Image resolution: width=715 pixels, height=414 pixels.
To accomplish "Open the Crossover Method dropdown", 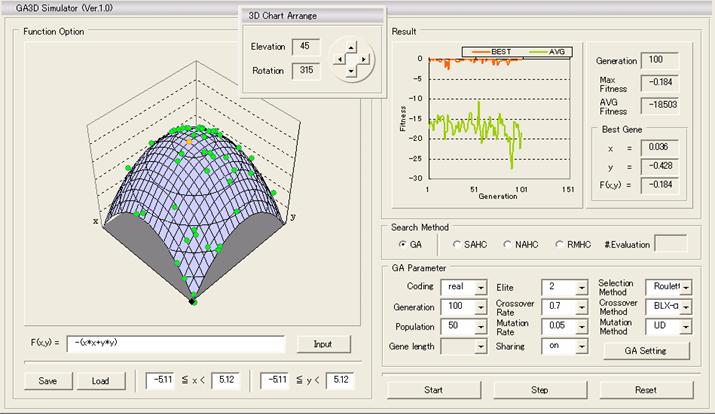I will (x=686, y=307).
